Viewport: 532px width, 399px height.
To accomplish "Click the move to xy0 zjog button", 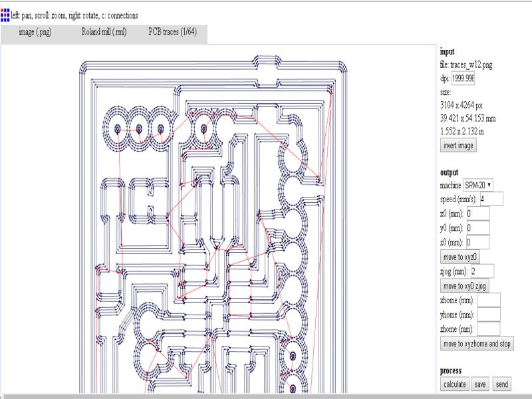I will (464, 286).
